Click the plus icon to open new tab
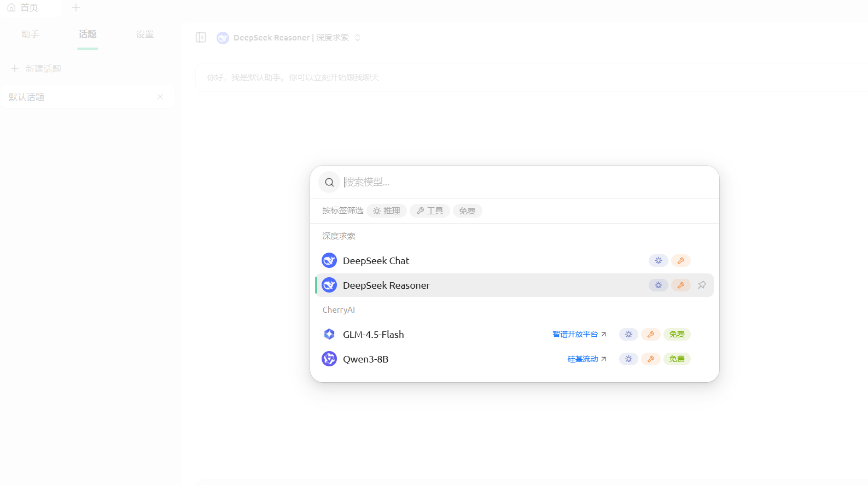868x485 pixels. [x=76, y=8]
